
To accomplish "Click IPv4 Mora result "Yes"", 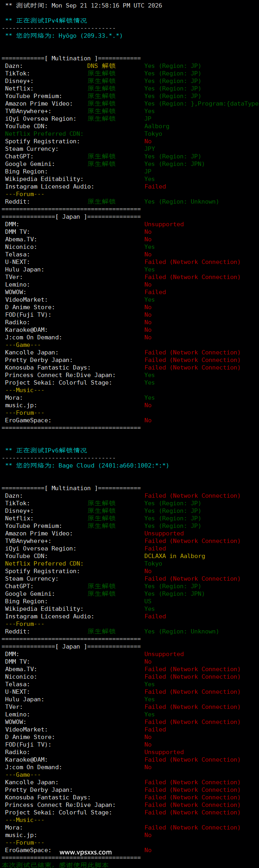I will point(150,398).
